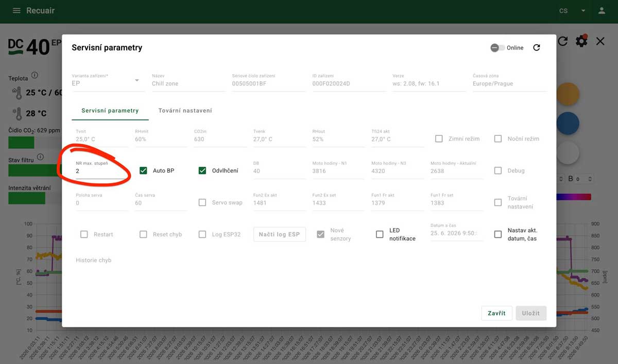The height and width of the screenshot is (364, 618).
Task: Uncheck the Odvlhčení checkbox
Action: click(202, 170)
